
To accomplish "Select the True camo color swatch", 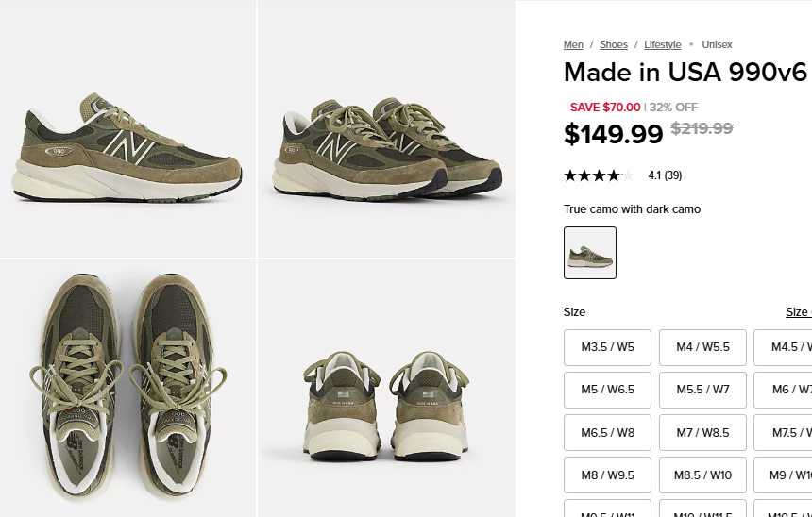I will (590, 253).
